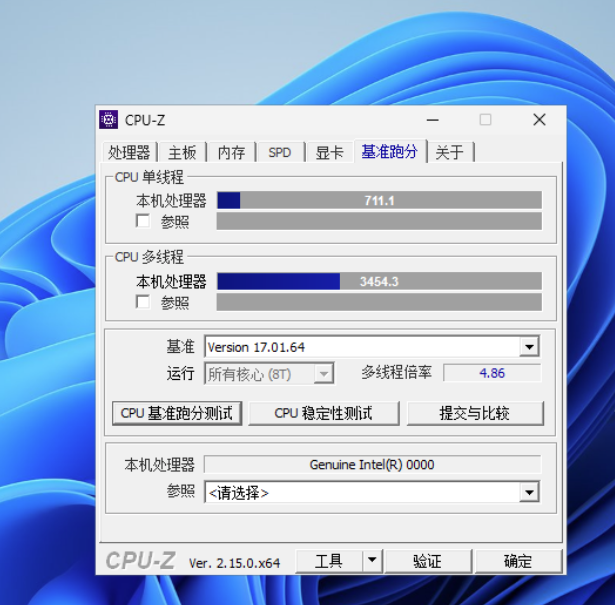Click the CPU-Z app icon in title bar
The height and width of the screenshot is (605, 615).
109,120
